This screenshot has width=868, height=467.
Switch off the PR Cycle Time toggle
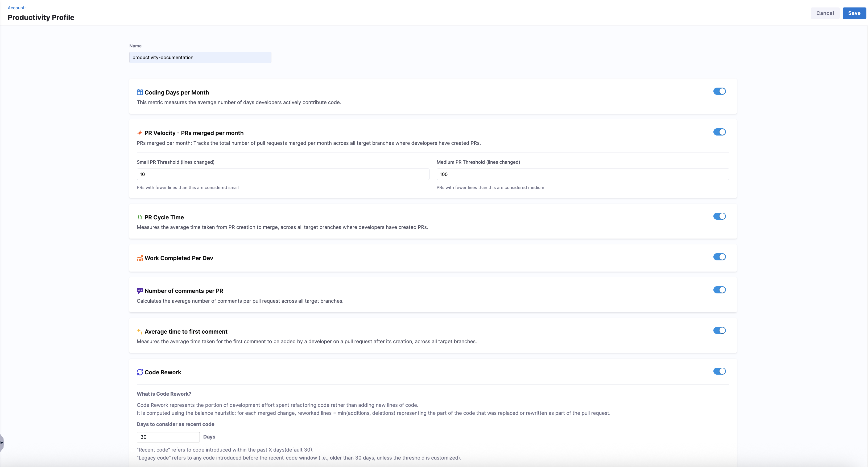[x=719, y=216]
